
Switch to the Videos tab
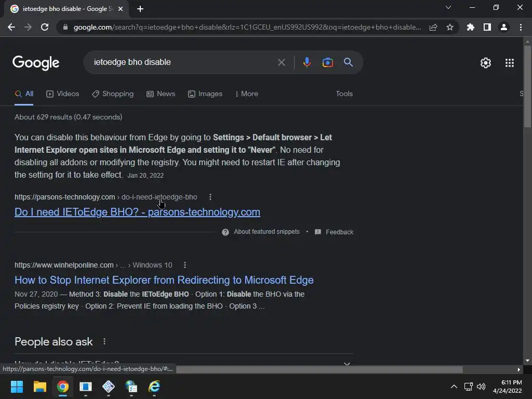(62, 94)
